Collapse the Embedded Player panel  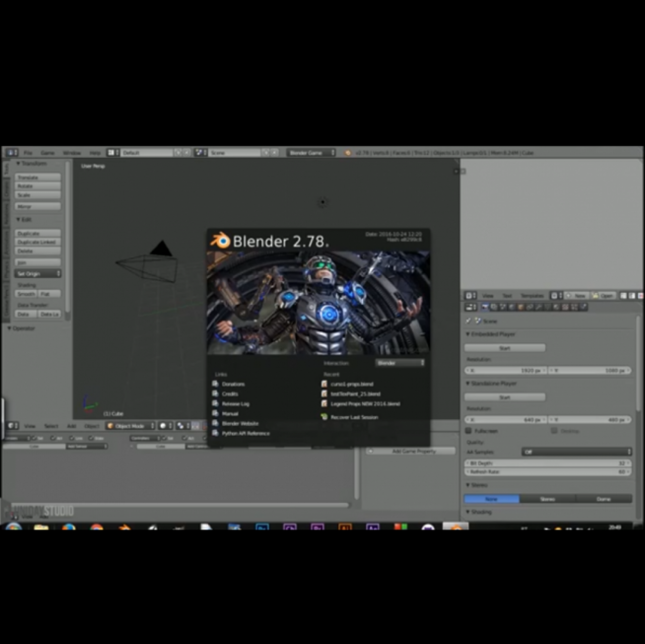[468, 334]
